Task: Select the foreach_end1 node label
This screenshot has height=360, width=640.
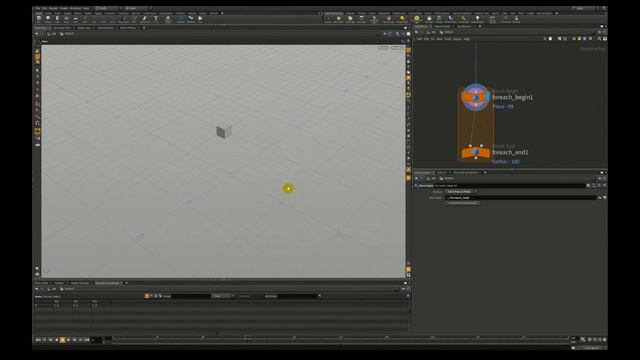Action: click(510, 152)
